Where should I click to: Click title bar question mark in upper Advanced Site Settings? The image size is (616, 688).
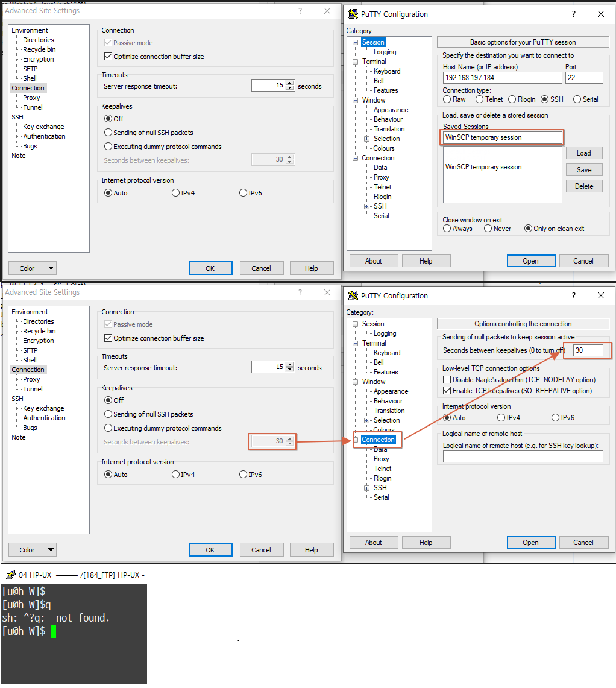tap(300, 11)
